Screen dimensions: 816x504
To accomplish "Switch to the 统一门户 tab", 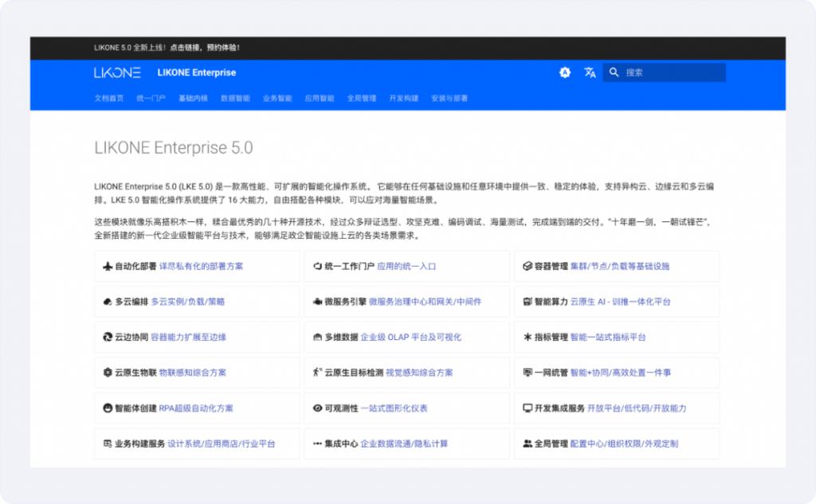I will 151,98.
